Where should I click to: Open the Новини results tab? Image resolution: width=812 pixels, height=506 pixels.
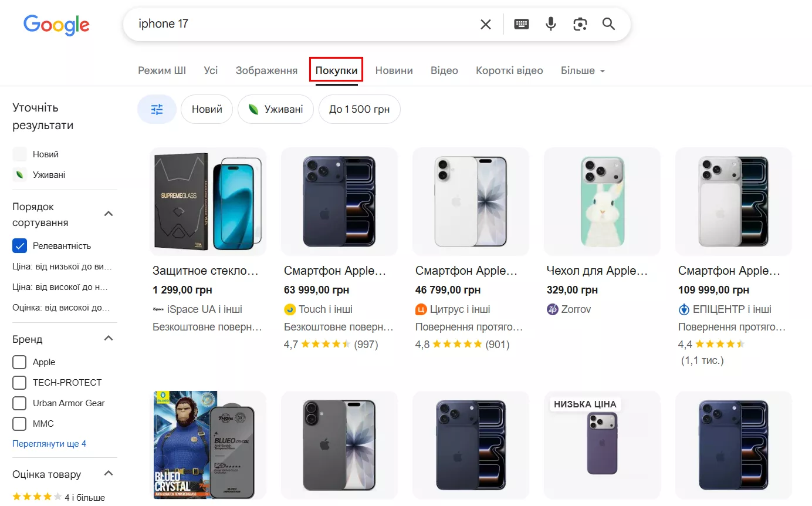tap(394, 70)
